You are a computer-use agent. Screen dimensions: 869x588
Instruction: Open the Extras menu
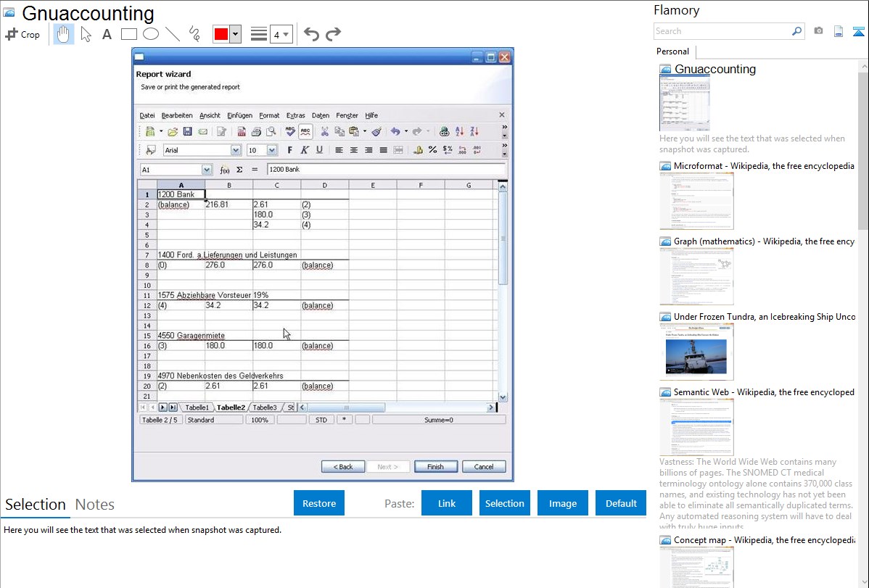click(295, 115)
